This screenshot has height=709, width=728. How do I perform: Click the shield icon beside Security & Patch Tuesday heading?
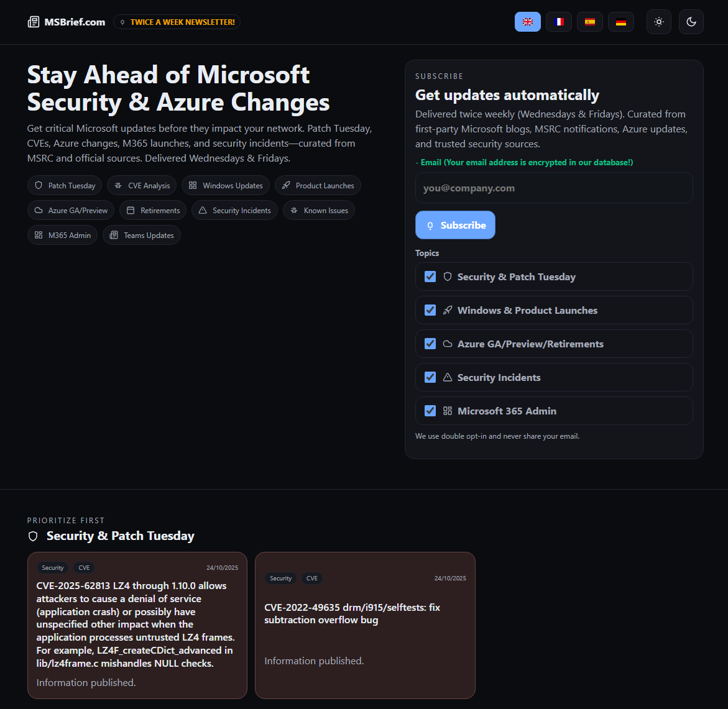coord(34,536)
